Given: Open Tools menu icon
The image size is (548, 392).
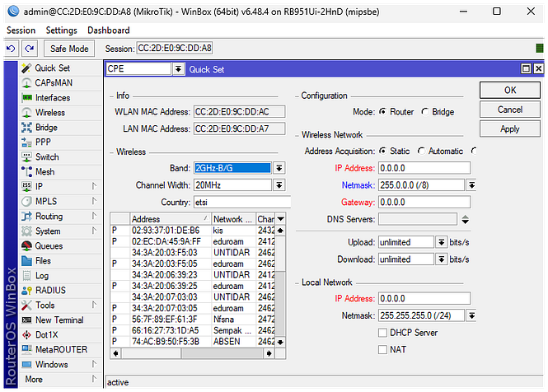Looking at the screenshot, I should tap(26, 306).
